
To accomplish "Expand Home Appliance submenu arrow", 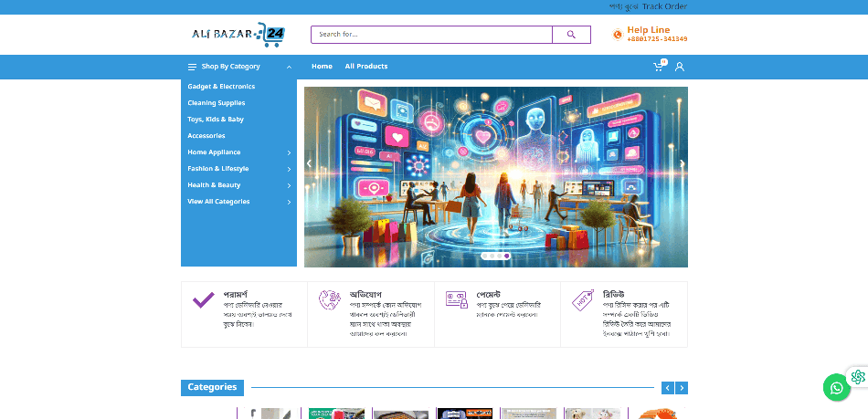I will coord(289,152).
